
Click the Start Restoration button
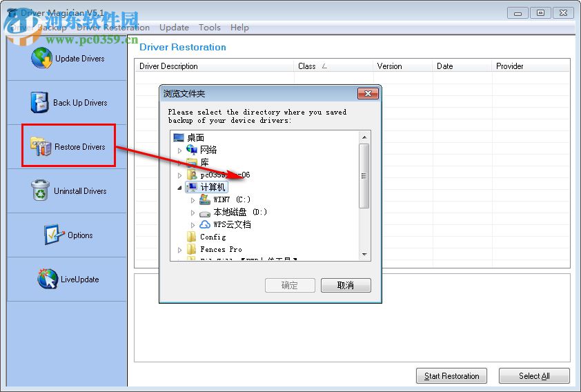[x=451, y=375]
